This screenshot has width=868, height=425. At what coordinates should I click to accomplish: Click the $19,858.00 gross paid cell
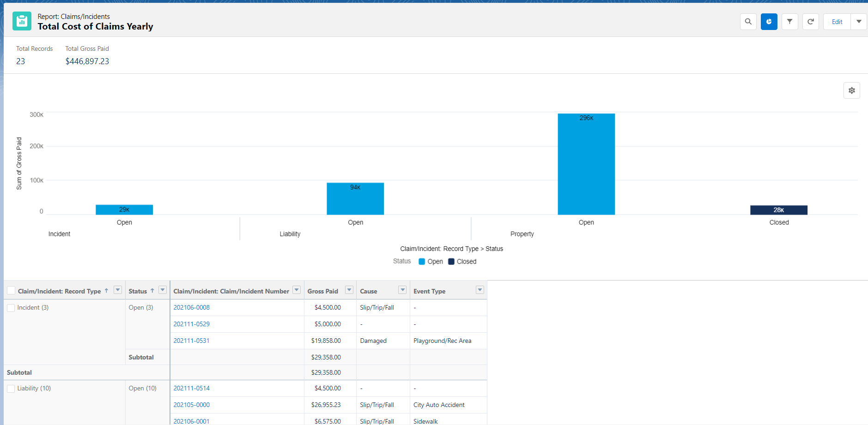[330, 341]
